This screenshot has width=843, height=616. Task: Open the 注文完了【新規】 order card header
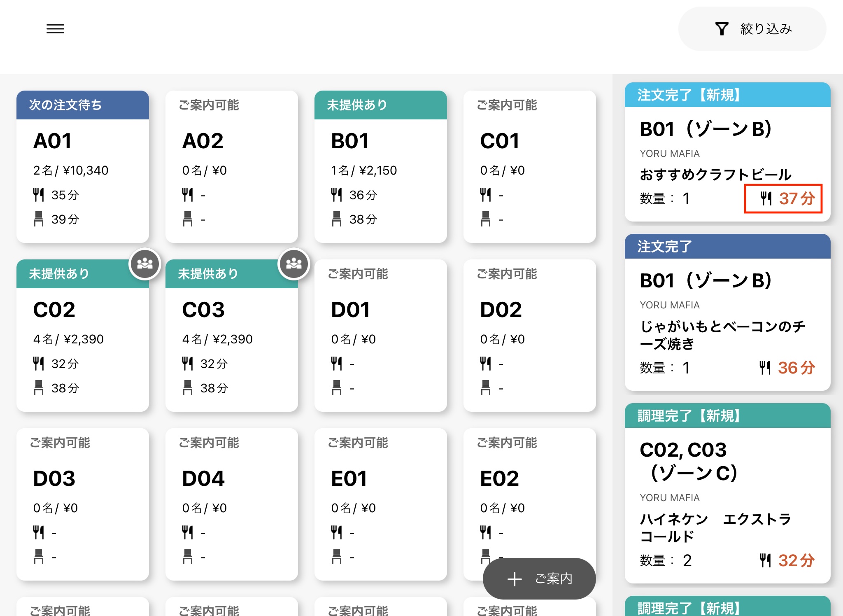coord(727,95)
